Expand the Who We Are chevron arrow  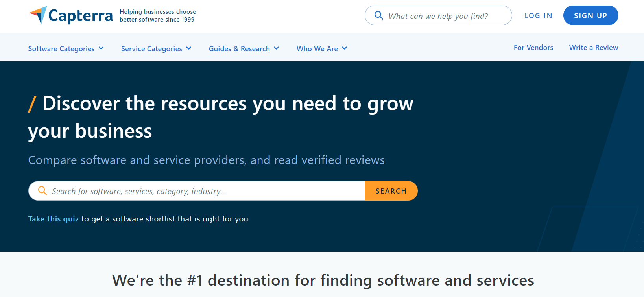(345, 48)
